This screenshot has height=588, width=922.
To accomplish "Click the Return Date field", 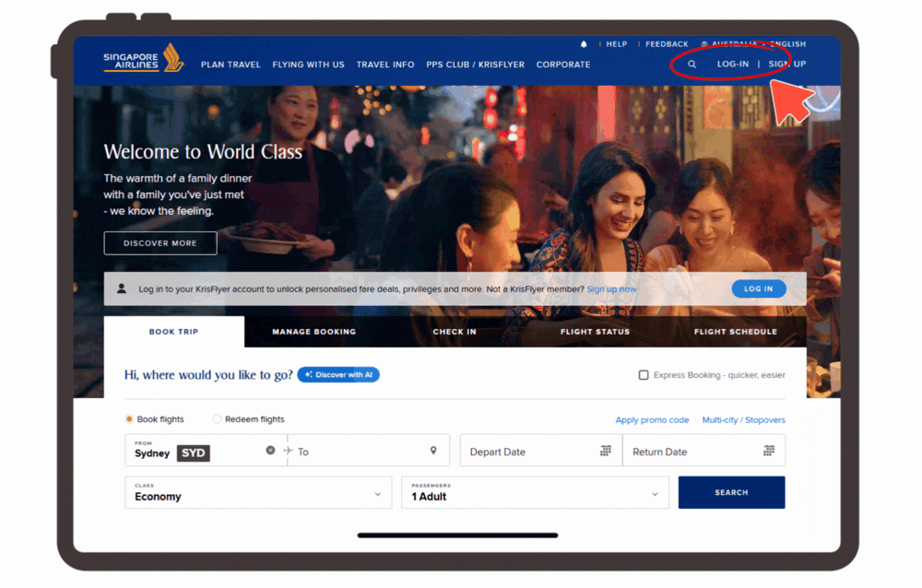I will tap(703, 451).
